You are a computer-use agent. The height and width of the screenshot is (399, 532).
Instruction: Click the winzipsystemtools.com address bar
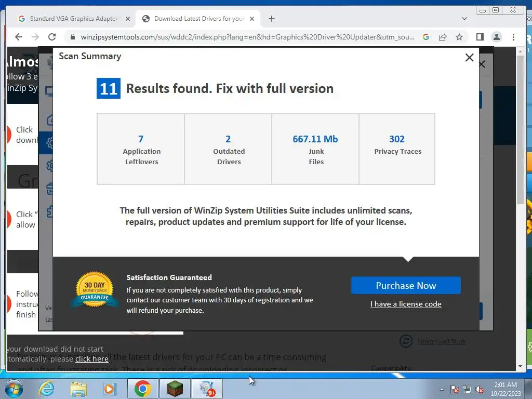point(247,37)
